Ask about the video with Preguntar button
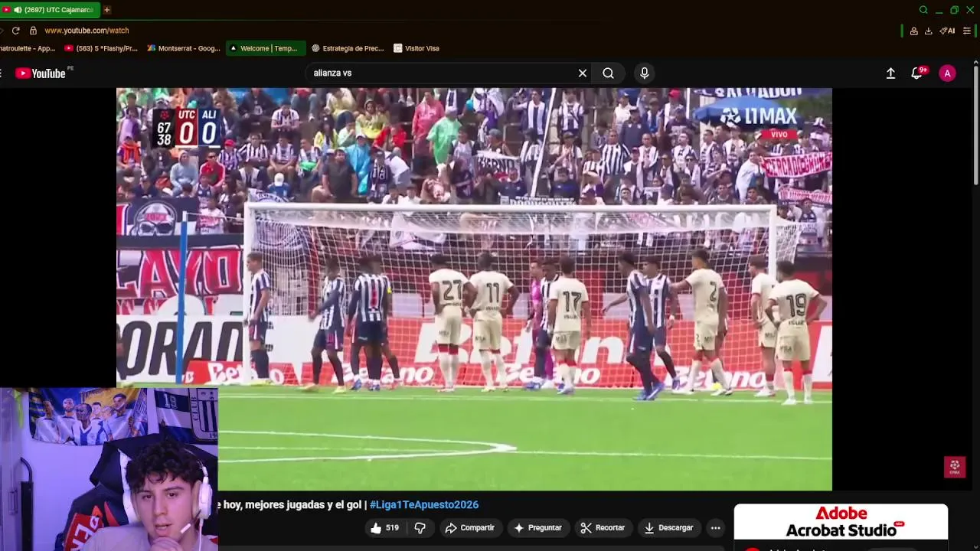Screen dimensions: 980x551 537,528
